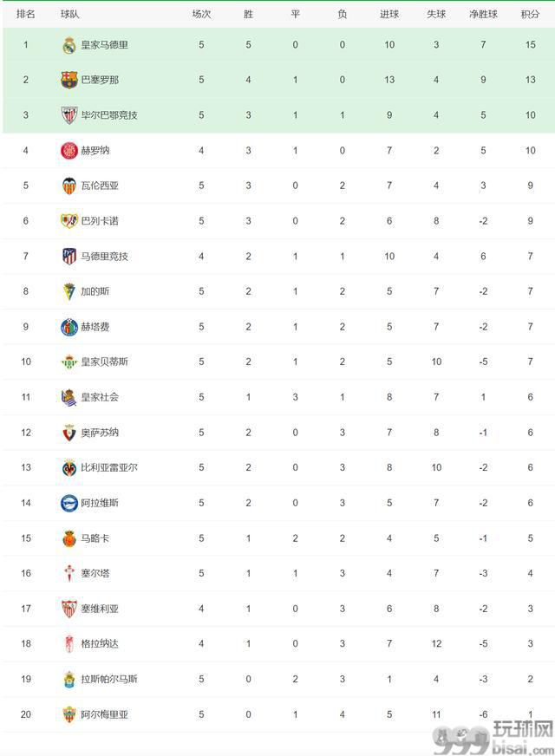
Task: Click 皇家社会 team name
Action: pyautogui.click(x=100, y=397)
